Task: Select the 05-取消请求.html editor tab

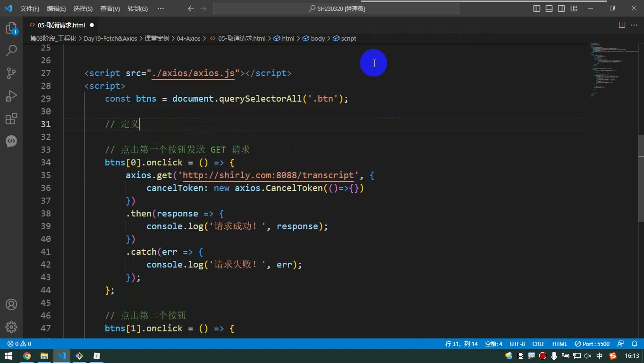Action: pos(61,25)
